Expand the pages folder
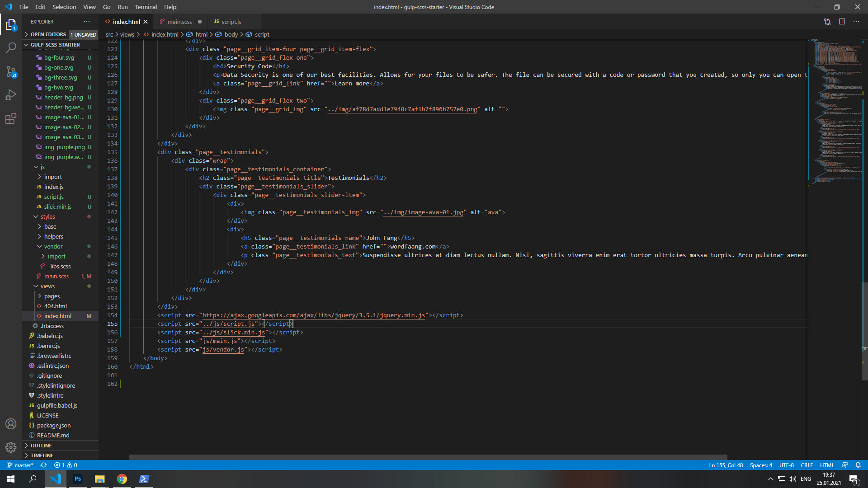868x488 pixels. click(x=60, y=296)
